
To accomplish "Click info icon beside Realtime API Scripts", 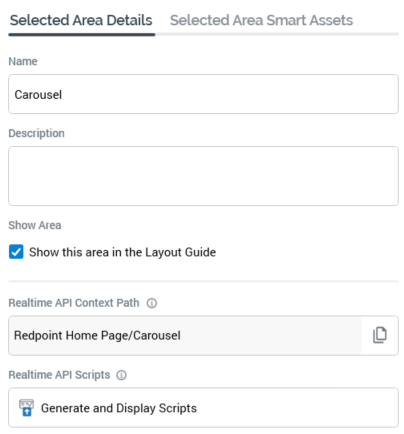I will (121, 375).
